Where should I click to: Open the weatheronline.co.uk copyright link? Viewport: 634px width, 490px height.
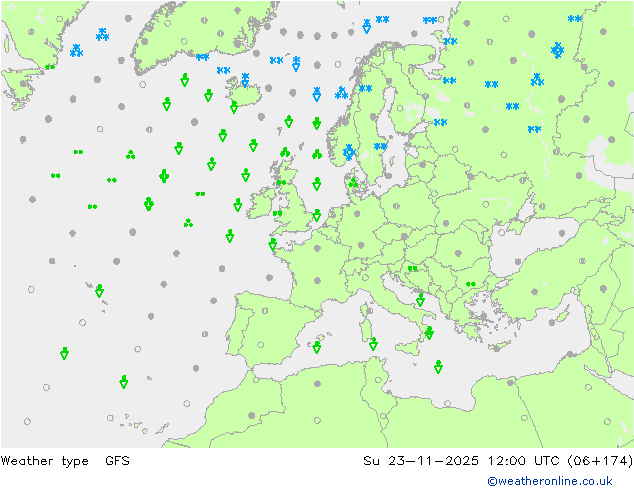pos(550,481)
